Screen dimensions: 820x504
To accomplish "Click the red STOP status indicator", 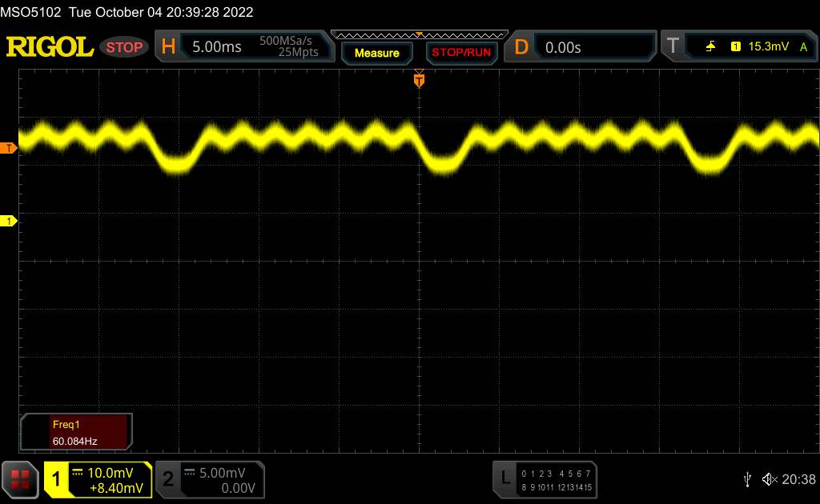I will [x=125, y=47].
